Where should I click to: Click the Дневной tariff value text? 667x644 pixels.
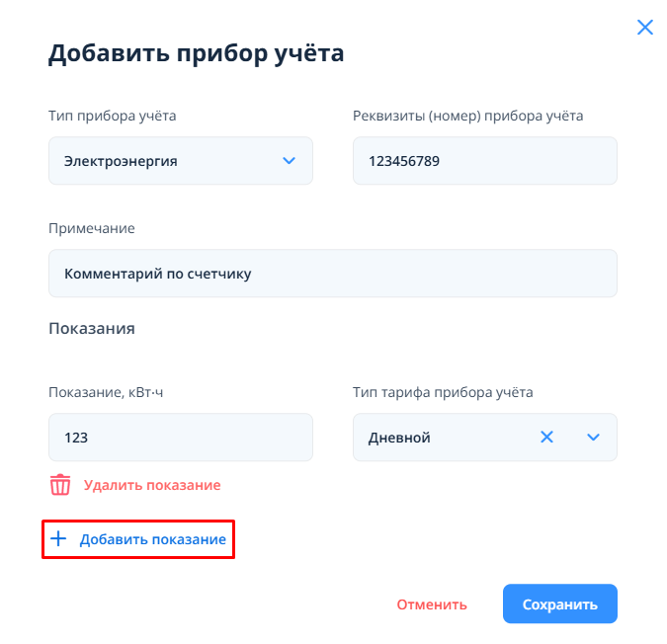399,437
